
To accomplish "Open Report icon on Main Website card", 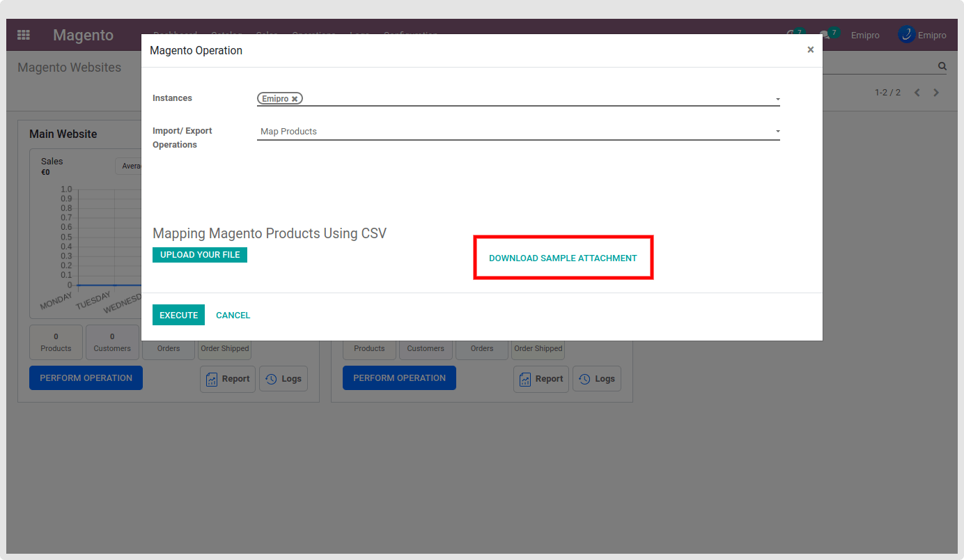I will pos(228,379).
